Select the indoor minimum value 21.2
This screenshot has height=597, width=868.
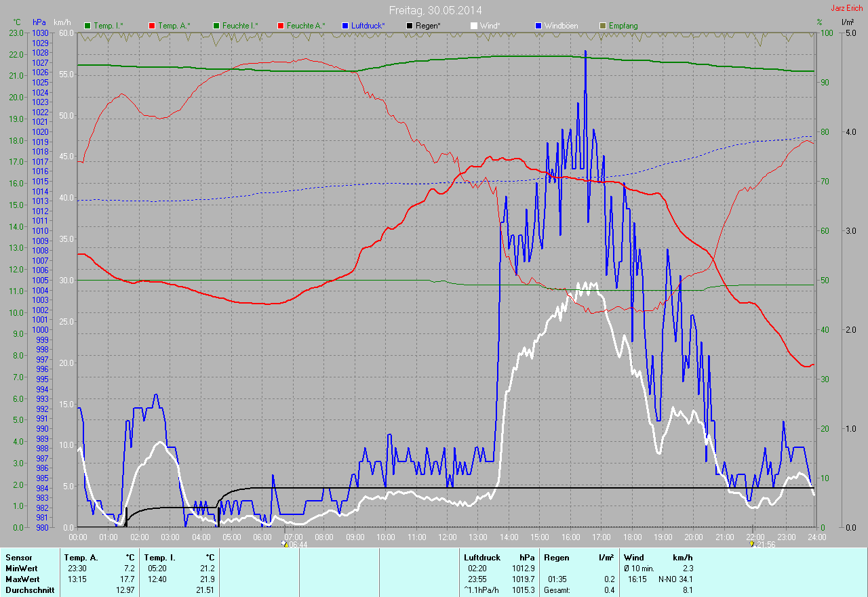click(x=207, y=569)
